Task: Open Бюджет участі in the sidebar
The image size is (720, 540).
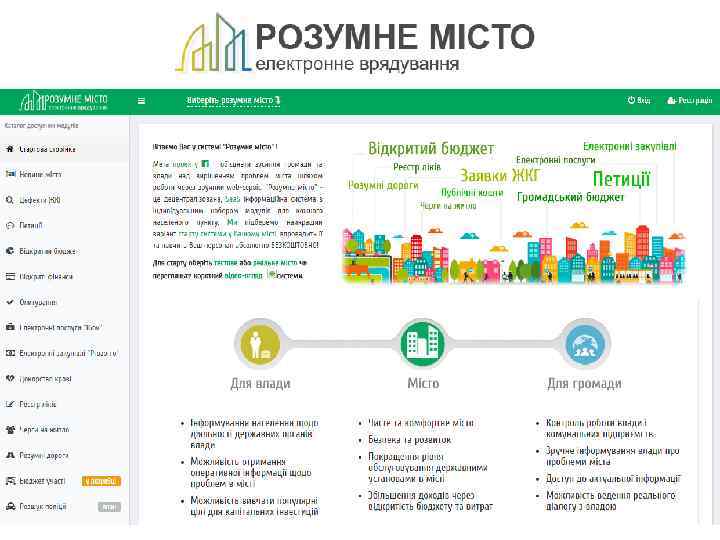Action: (64, 481)
